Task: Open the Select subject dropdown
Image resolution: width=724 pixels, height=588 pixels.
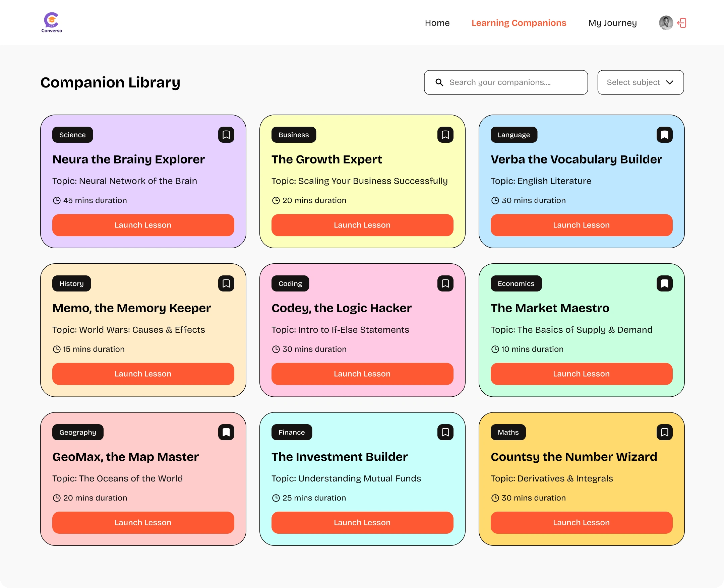Action: (x=640, y=82)
